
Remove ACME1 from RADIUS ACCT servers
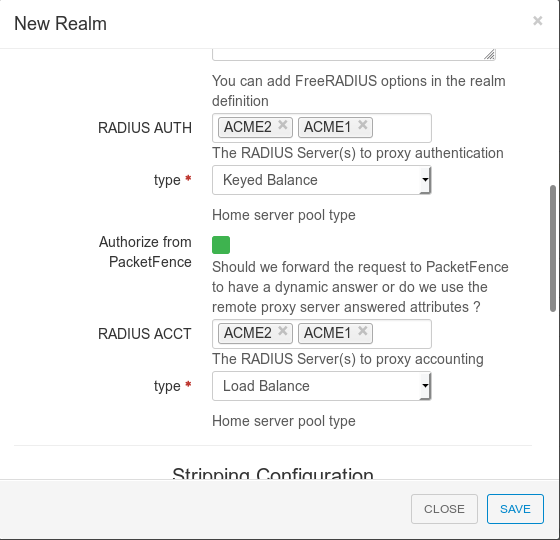tap(362, 331)
